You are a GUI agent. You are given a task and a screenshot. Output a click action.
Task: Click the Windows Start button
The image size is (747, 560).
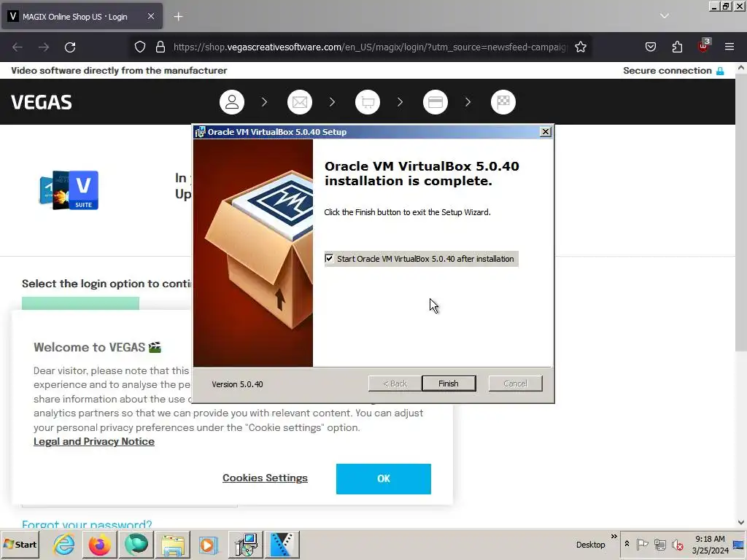tap(20, 544)
